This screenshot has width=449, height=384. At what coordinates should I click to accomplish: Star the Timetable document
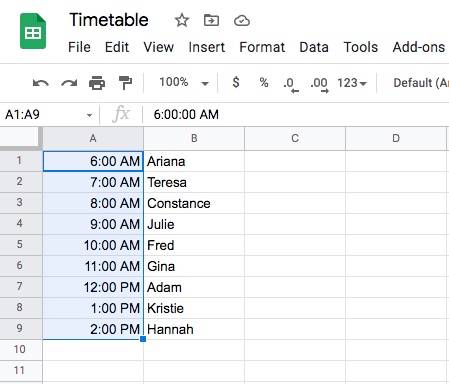pos(182,20)
